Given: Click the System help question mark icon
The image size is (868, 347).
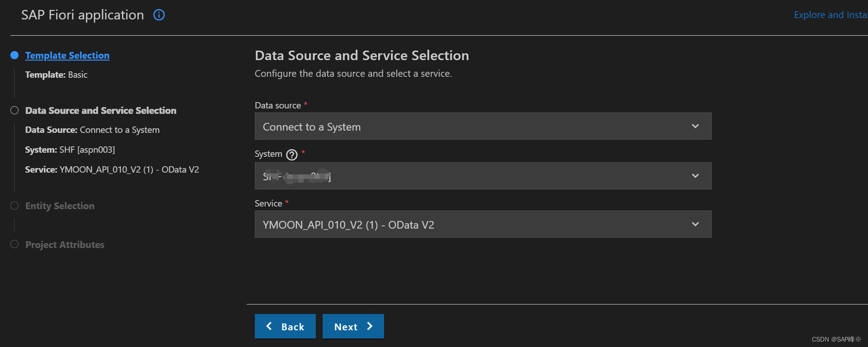Looking at the screenshot, I should [292, 155].
